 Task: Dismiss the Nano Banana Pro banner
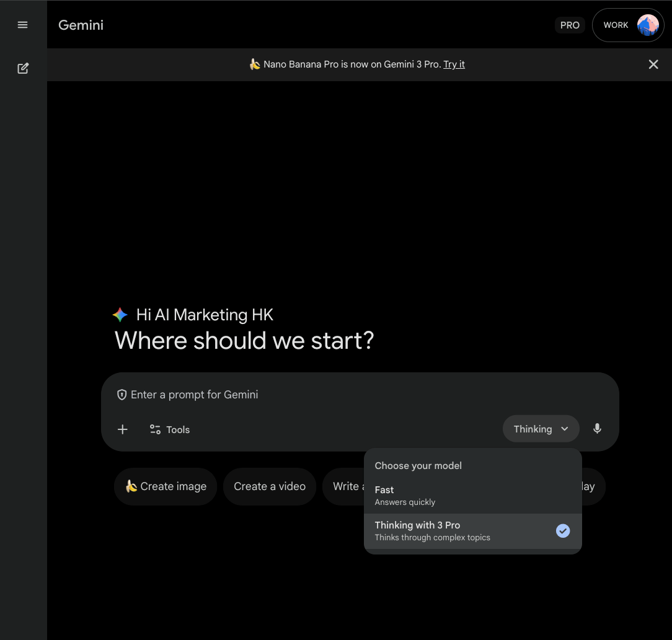coord(653,64)
